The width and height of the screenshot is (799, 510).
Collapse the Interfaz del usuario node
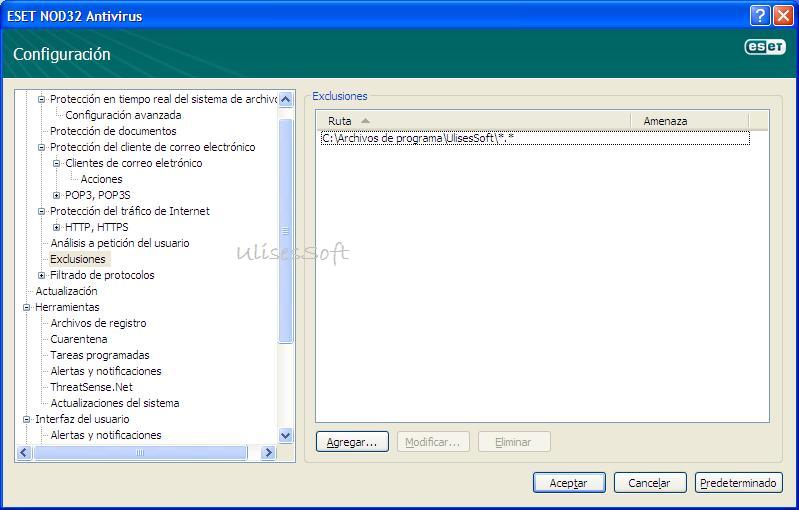click(26, 419)
